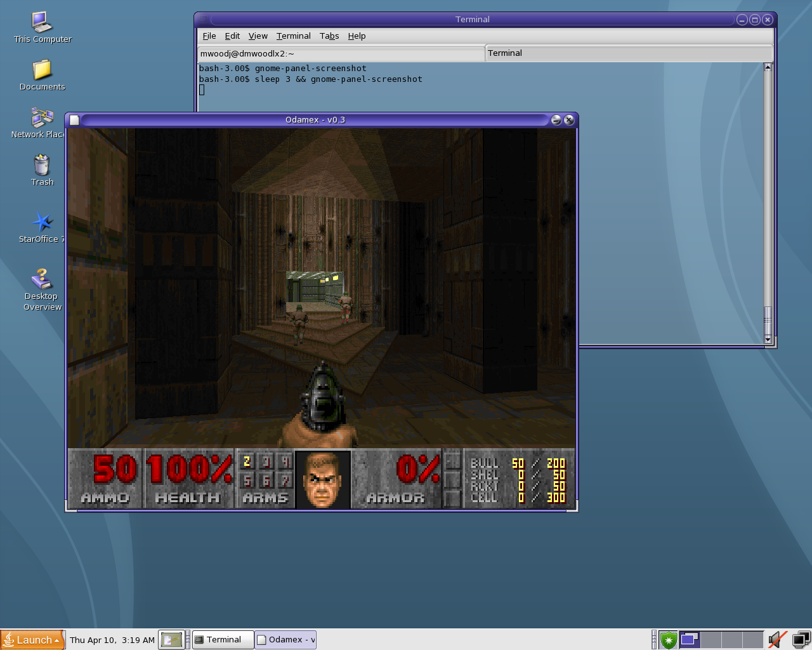This screenshot has width=812, height=650.
Task: Open the Desktop Overview help icon
Action: [42, 279]
